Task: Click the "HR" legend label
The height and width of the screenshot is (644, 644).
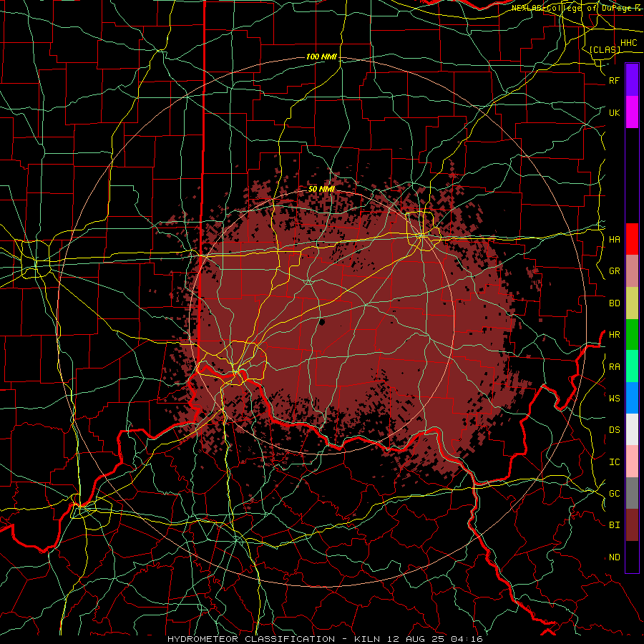Action: [x=614, y=335]
